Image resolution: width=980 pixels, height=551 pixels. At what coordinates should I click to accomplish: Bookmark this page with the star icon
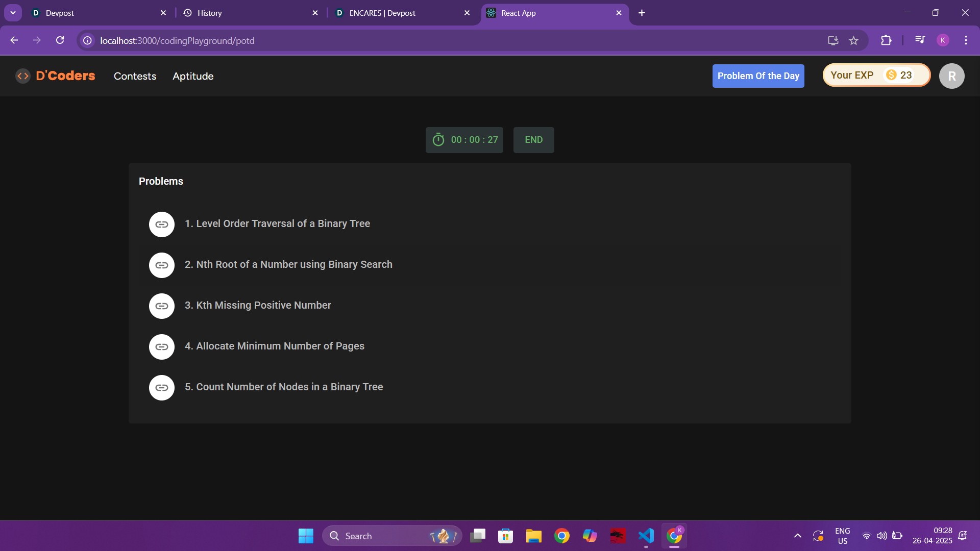point(854,41)
